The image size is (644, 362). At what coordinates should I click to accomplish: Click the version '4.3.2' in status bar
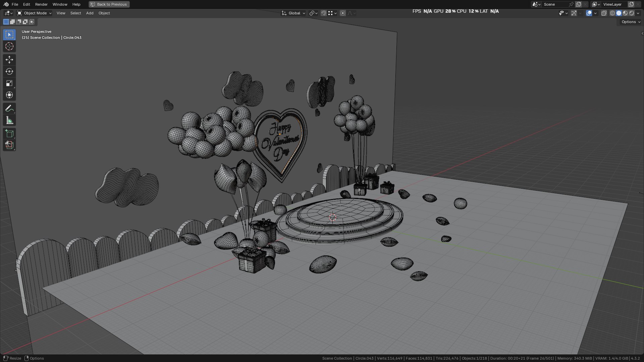635,358
